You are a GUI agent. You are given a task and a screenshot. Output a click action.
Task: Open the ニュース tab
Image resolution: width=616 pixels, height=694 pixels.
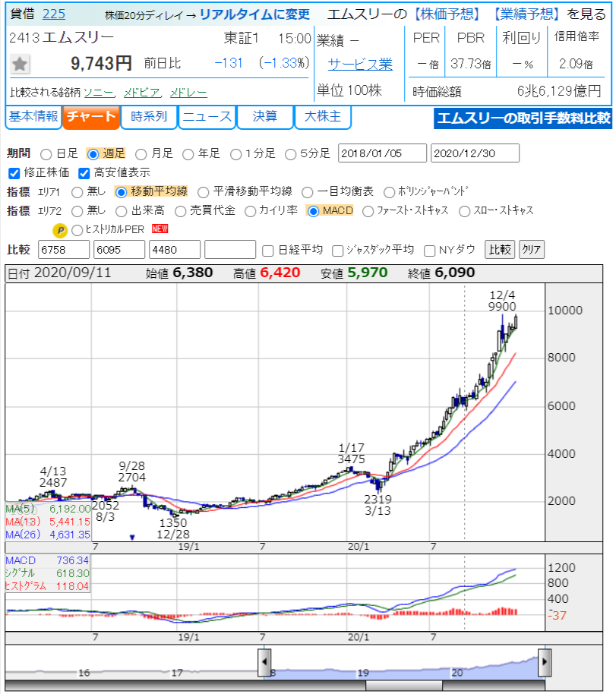(207, 117)
